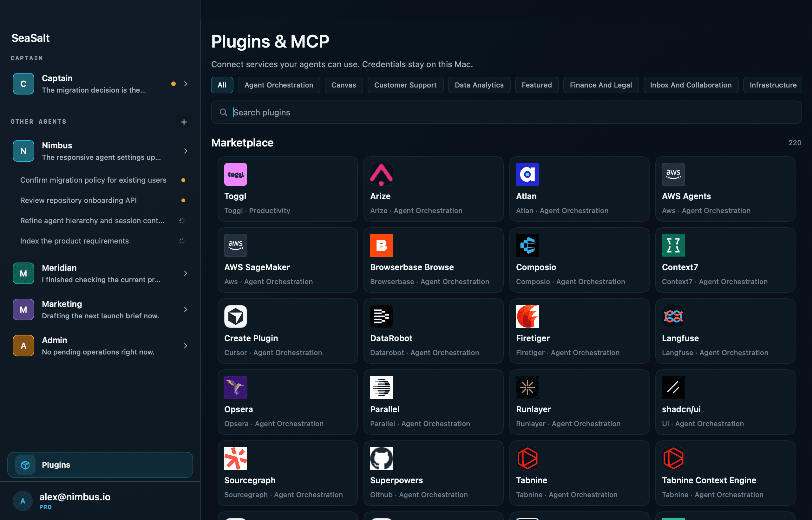The width and height of the screenshot is (812, 520).
Task: Click the Captain orange status dot
Action: tap(173, 84)
